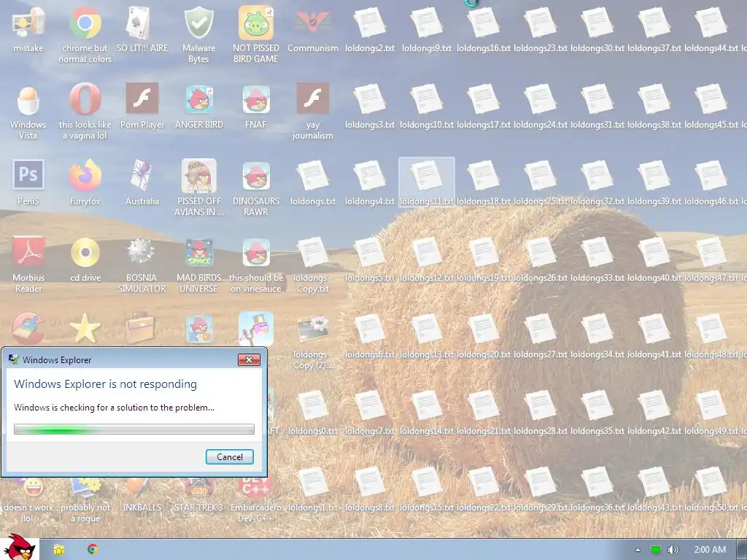The image size is (747, 560).
Task: Select the 'STAR TREK 3' icon
Action: tap(198, 496)
